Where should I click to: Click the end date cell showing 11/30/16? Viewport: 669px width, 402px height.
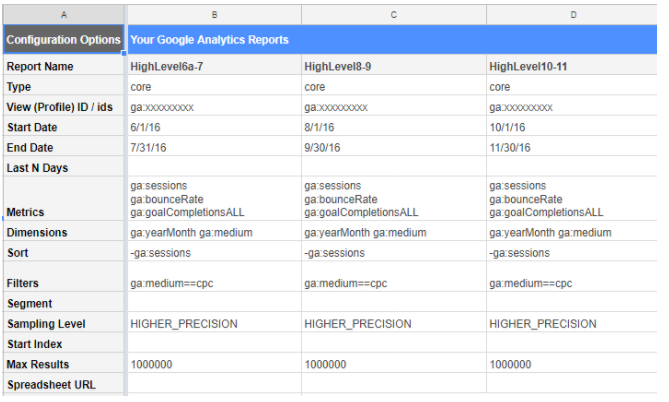(x=571, y=148)
